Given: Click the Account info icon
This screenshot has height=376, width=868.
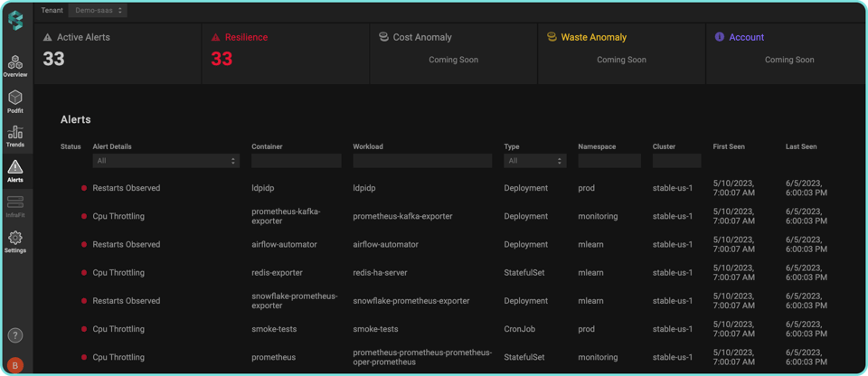Looking at the screenshot, I should coord(719,37).
